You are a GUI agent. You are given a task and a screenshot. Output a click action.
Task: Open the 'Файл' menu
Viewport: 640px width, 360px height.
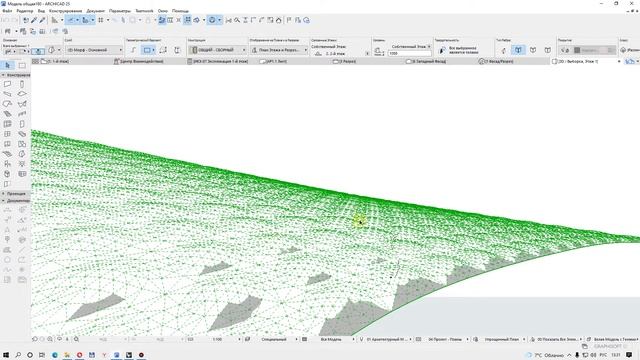pyautogui.click(x=7, y=11)
